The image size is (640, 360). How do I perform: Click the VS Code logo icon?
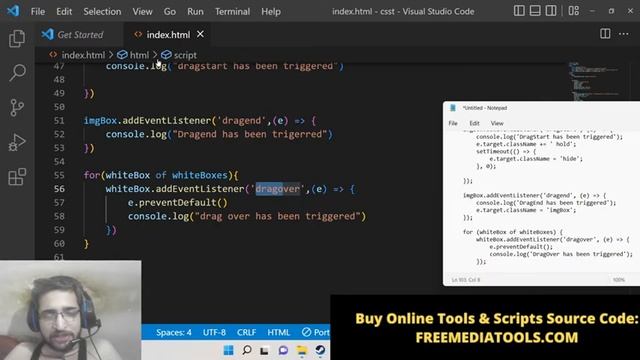(13, 11)
